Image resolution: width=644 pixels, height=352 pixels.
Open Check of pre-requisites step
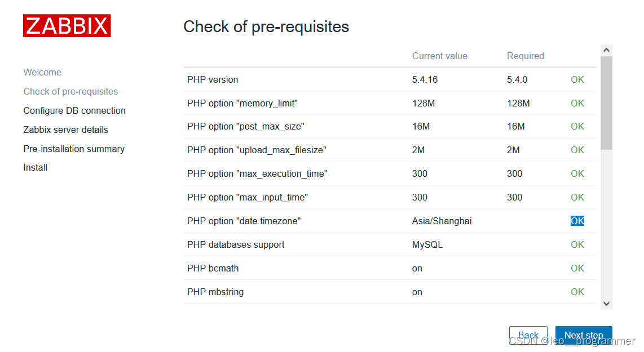pos(70,91)
